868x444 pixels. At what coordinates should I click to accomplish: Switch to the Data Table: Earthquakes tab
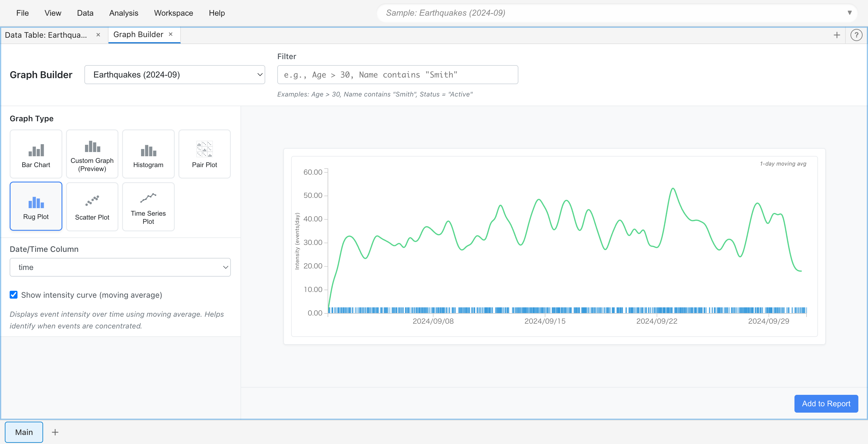[46, 35]
